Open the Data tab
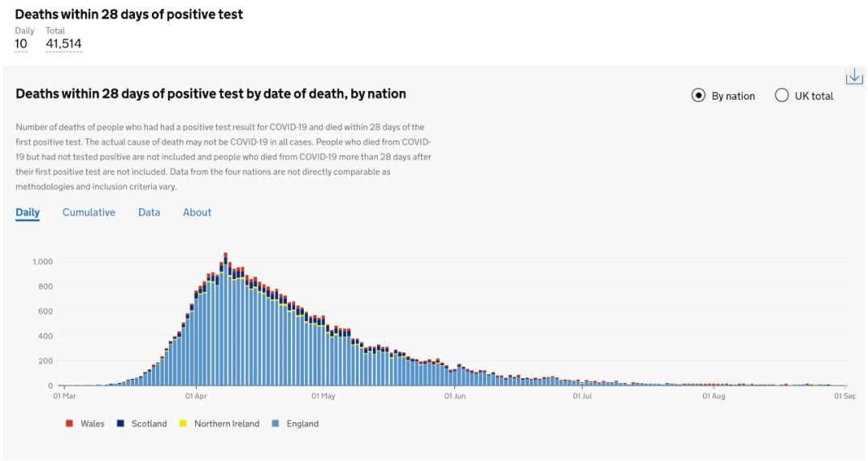868x461 pixels. pos(149,212)
